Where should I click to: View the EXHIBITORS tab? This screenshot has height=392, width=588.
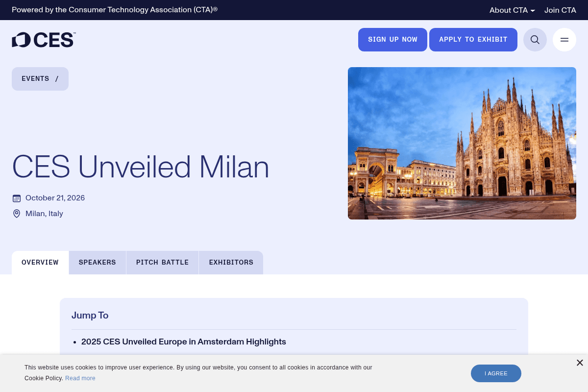pos(231,263)
